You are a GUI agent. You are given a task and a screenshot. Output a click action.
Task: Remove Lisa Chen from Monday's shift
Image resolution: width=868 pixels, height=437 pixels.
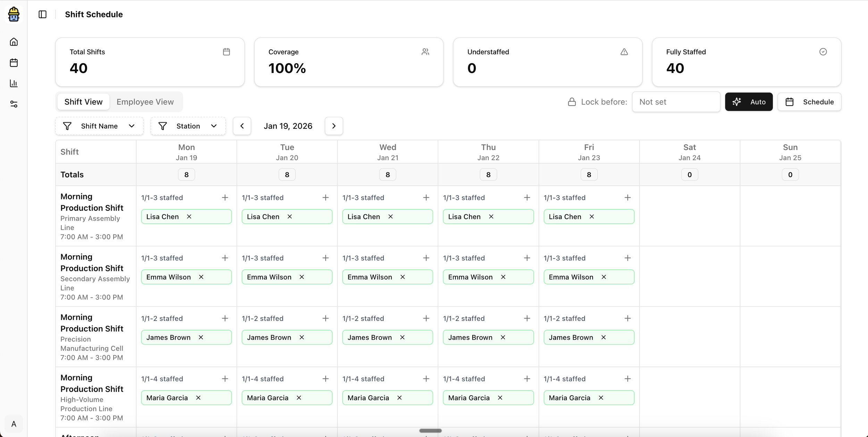pyautogui.click(x=189, y=216)
